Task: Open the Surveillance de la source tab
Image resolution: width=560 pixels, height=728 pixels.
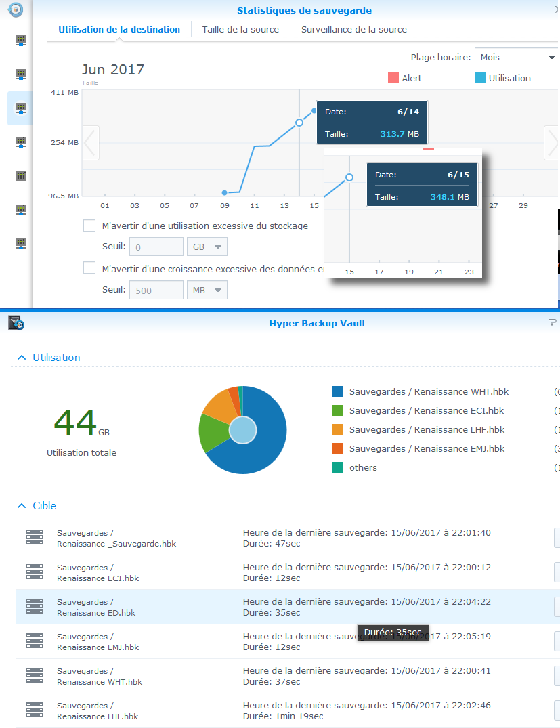Action: [354, 29]
